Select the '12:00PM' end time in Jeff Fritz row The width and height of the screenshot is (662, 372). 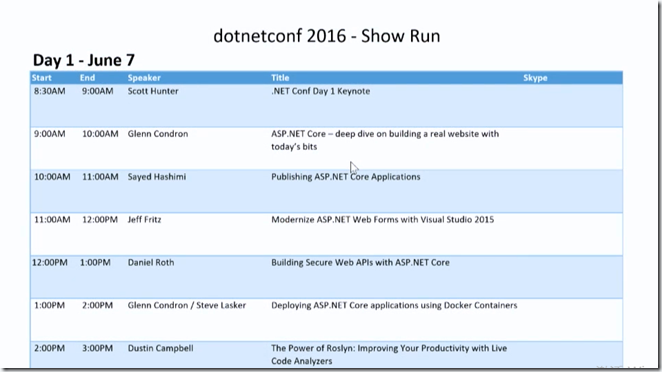pyautogui.click(x=100, y=220)
